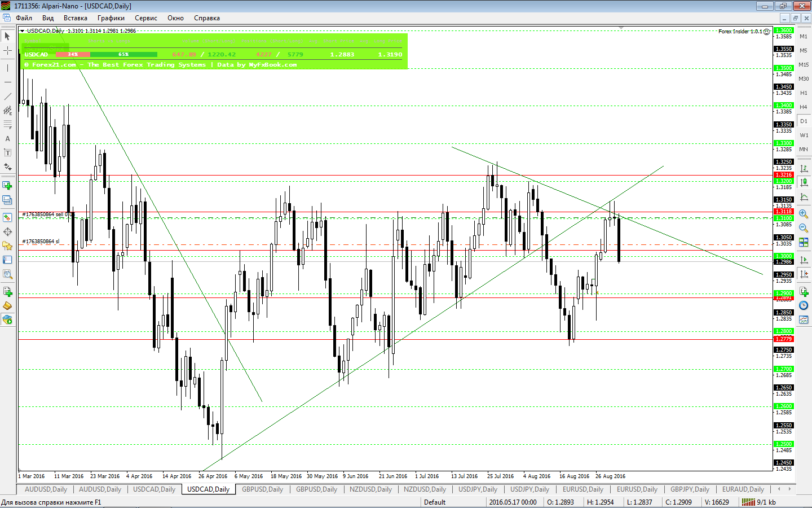Switch to Bar Chart display
Viewport: 812px width, 508px height.
[x=804, y=168]
